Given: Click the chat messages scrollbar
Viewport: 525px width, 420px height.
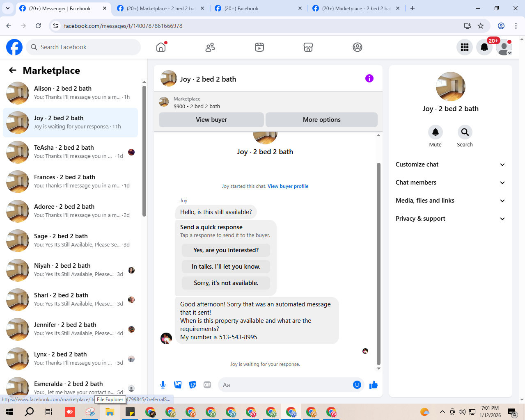Looking at the screenshot, I should pos(378,264).
